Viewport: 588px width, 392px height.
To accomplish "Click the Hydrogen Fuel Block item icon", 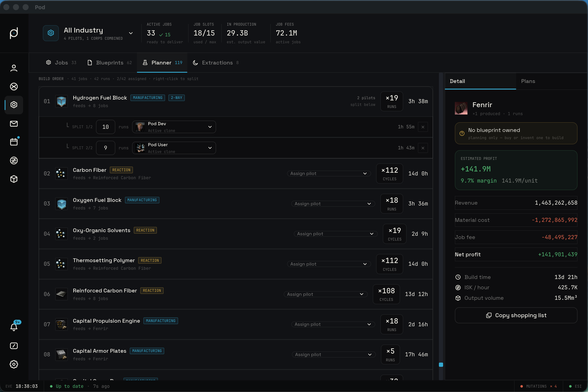I will (x=61, y=101).
